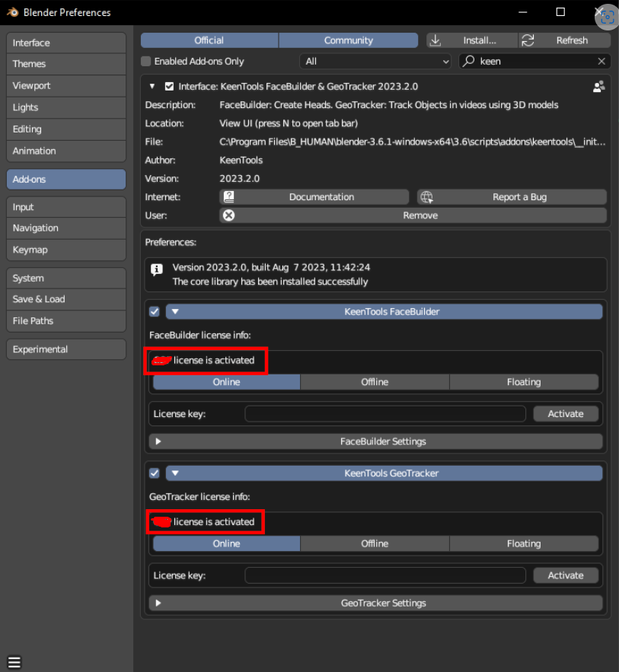Open the Lights preferences section
619x672 pixels.
point(66,107)
